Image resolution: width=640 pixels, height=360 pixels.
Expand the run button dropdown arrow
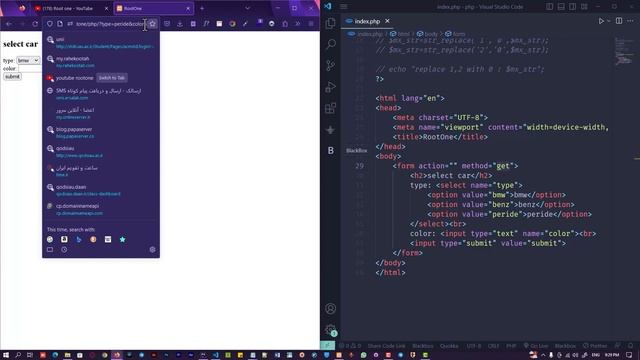pyautogui.click(x=609, y=21)
